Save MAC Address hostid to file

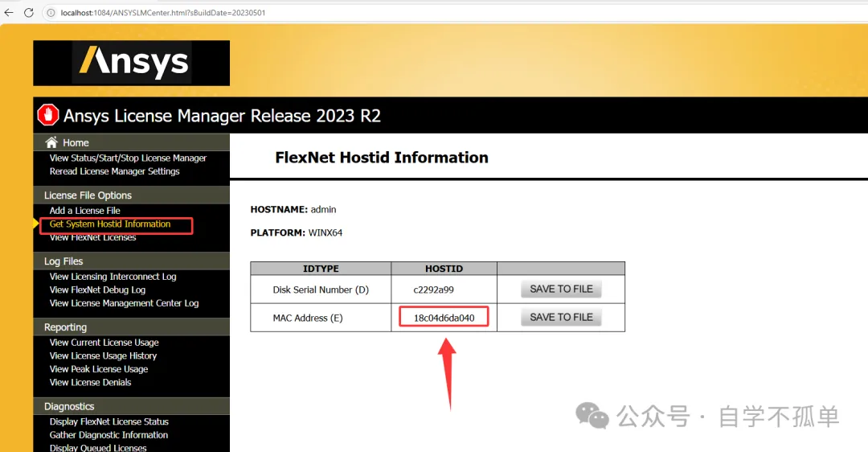tap(561, 318)
